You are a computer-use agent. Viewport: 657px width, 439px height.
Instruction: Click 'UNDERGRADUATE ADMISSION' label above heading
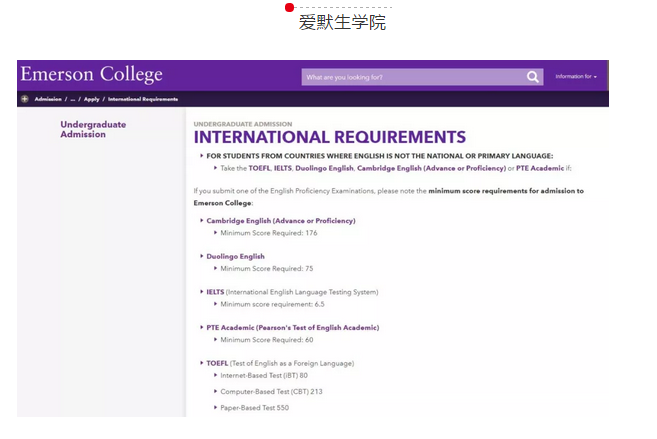pos(243,124)
